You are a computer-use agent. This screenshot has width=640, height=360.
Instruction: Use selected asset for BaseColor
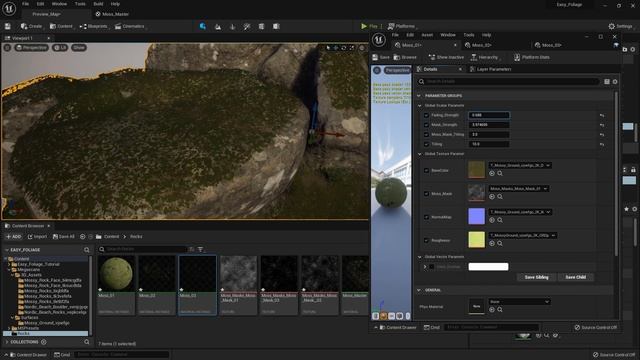coord(492,173)
